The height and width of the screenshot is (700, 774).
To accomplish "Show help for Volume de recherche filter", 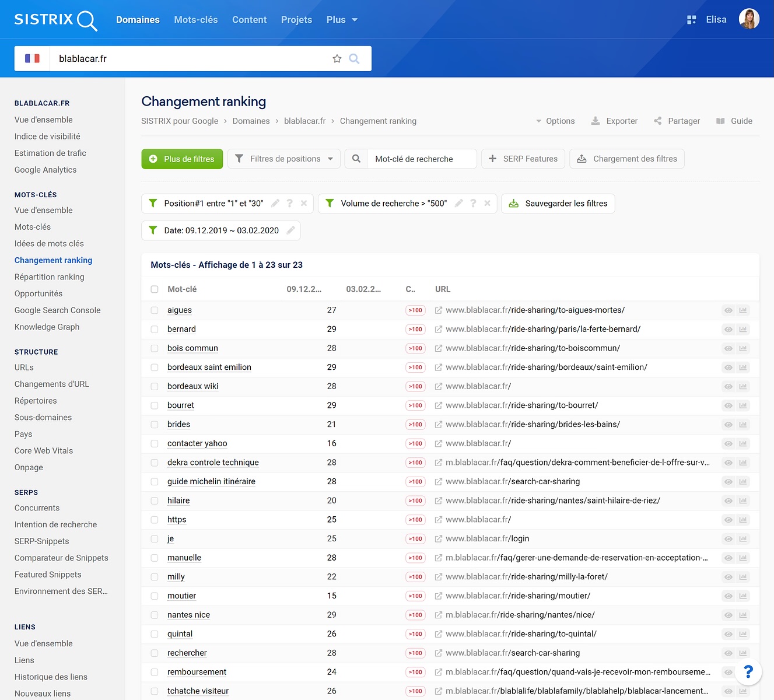I will (473, 203).
